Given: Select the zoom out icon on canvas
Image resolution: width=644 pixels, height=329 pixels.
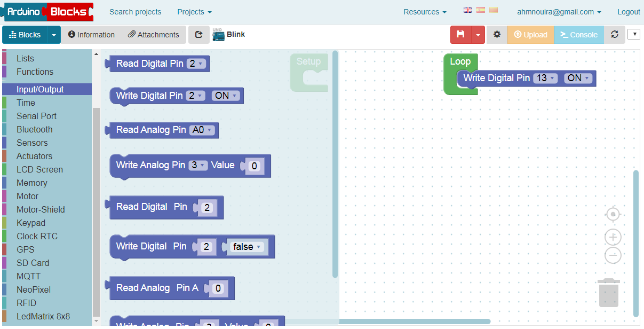Looking at the screenshot, I should click(x=613, y=255).
